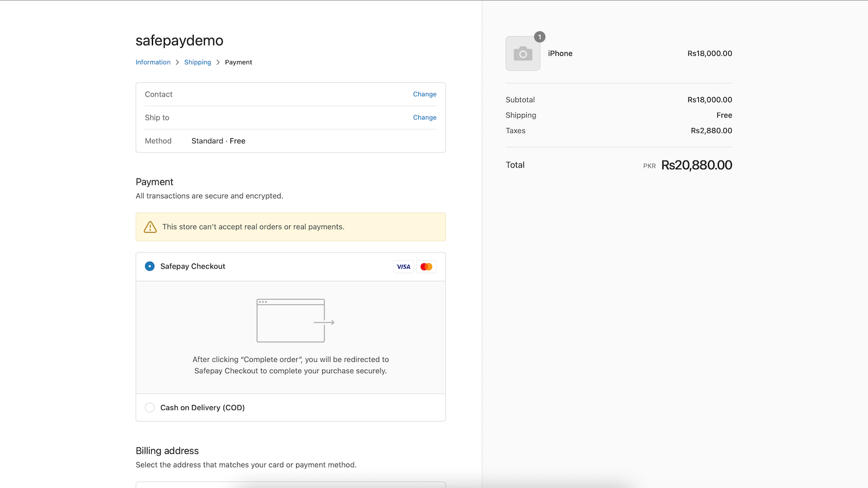Click the iPhone price Rs18,000.00
Viewport: 868px width, 488px height.
(x=710, y=54)
